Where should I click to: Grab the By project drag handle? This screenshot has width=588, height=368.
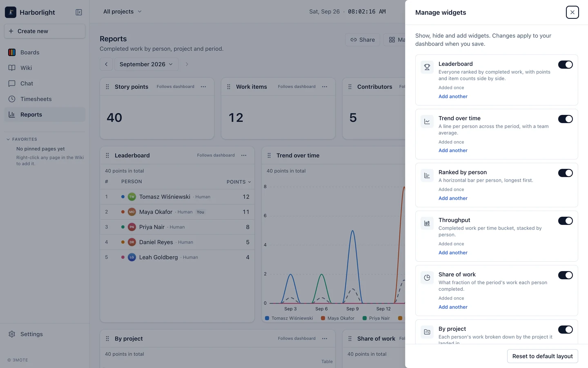[x=107, y=339]
